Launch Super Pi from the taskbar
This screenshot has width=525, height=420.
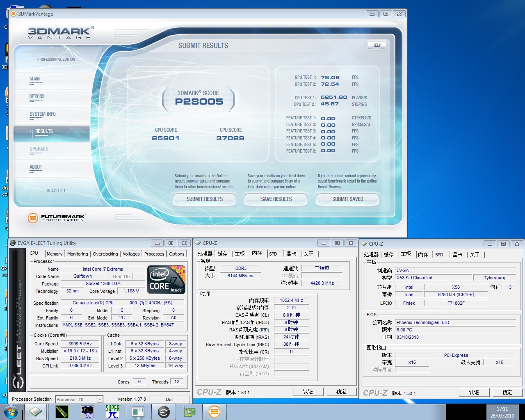click(x=112, y=412)
